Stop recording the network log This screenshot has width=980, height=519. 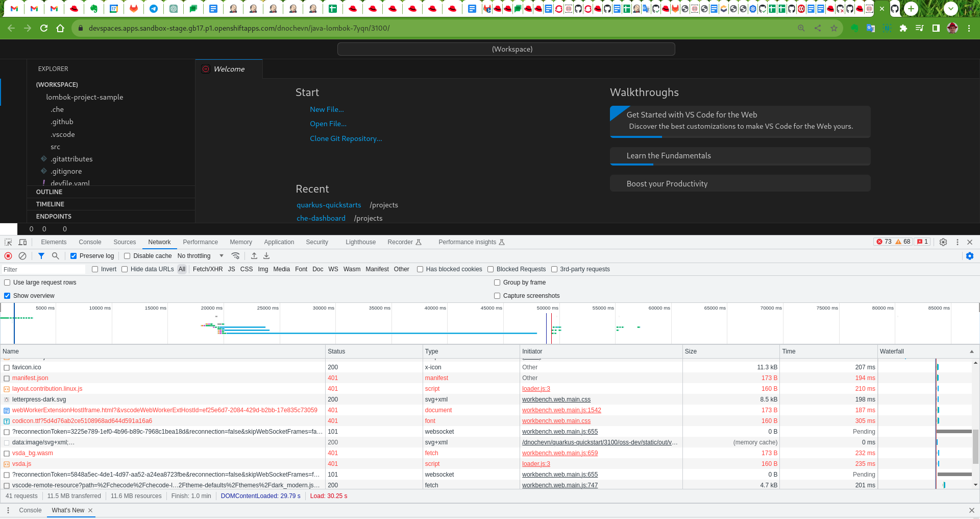pyautogui.click(x=8, y=256)
